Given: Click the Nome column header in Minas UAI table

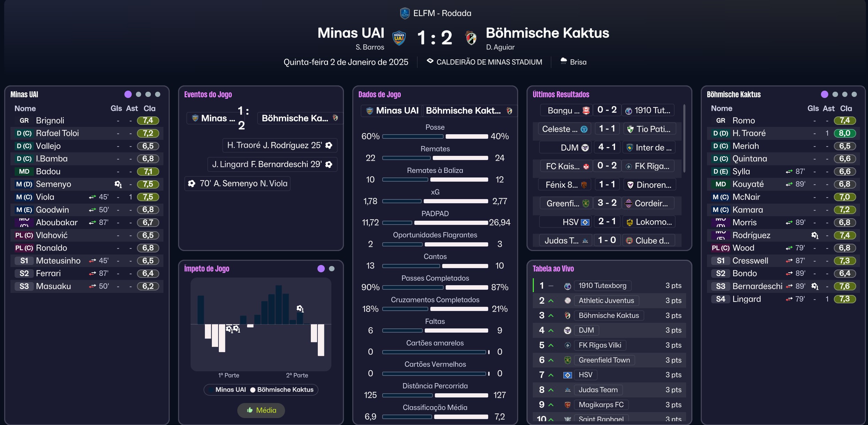Looking at the screenshot, I should (25, 108).
